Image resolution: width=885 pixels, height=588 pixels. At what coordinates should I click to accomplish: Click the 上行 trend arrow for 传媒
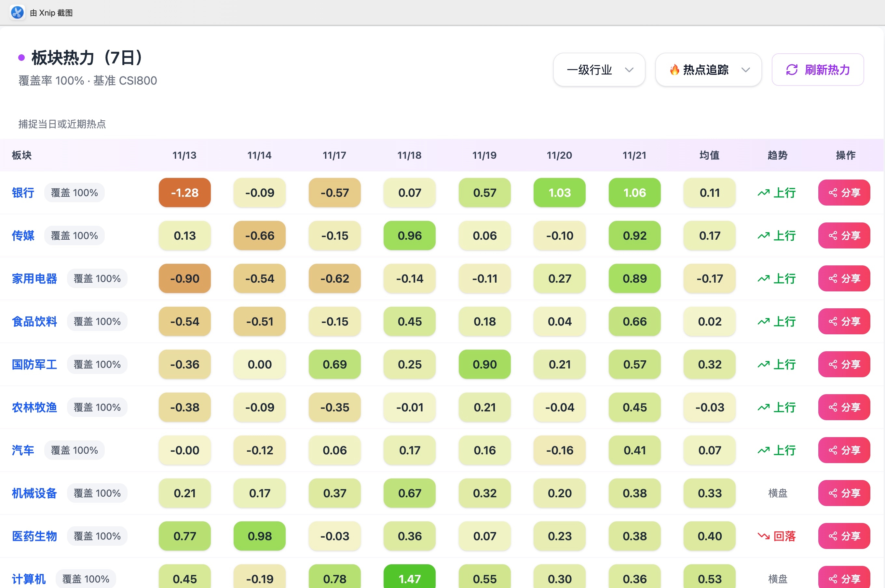[x=763, y=236]
